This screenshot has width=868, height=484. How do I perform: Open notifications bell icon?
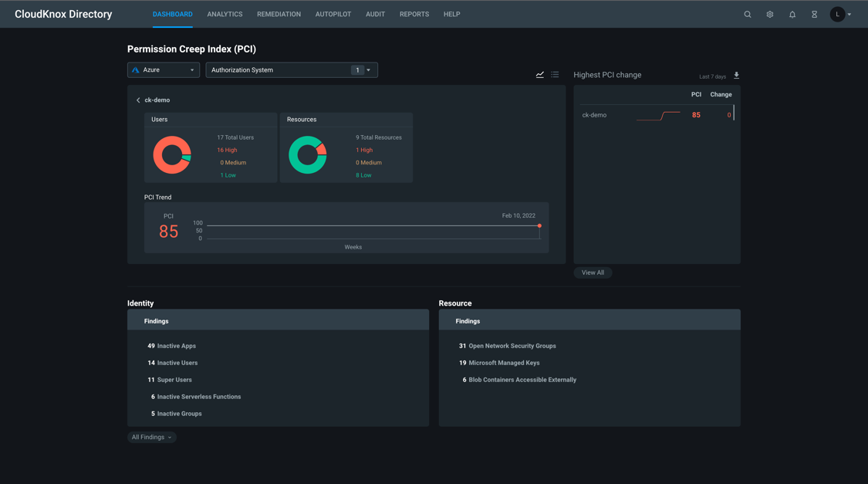[792, 15]
